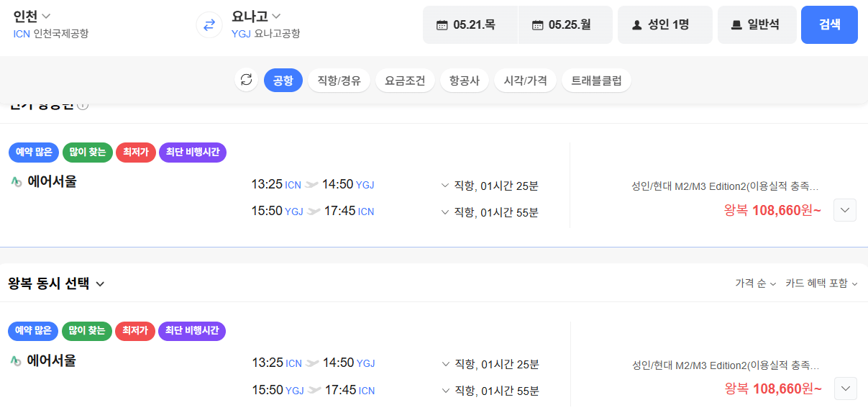Screen dimensions: 868x418
Task: Toggle the 공항 filter
Action: [283, 80]
